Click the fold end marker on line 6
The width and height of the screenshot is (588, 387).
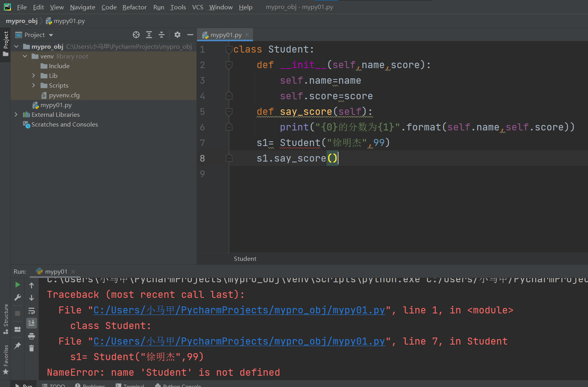229,127
